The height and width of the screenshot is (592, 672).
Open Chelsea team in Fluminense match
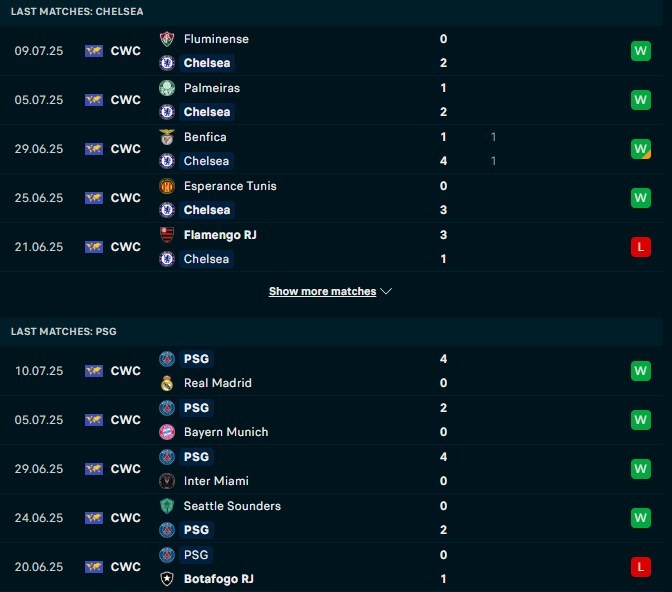(x=207, y=63)
